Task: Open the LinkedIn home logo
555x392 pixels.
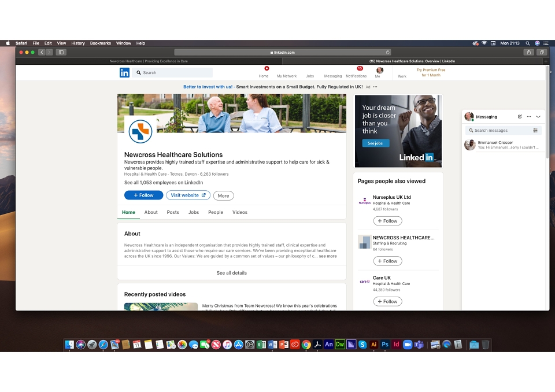Action: (x=124, y=73)
